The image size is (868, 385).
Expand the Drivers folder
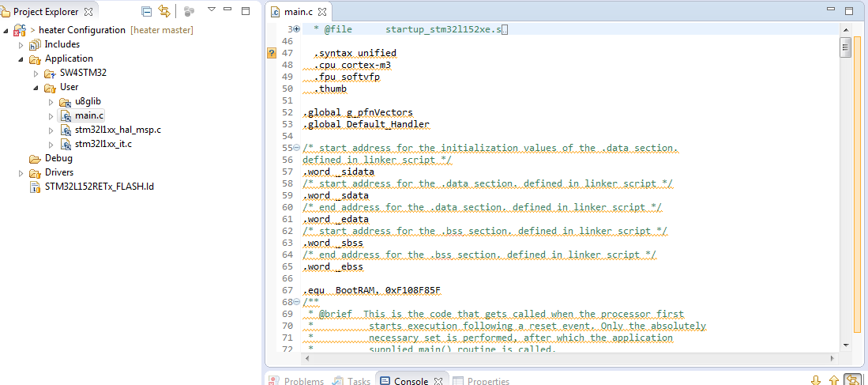[x=21, y=173]
